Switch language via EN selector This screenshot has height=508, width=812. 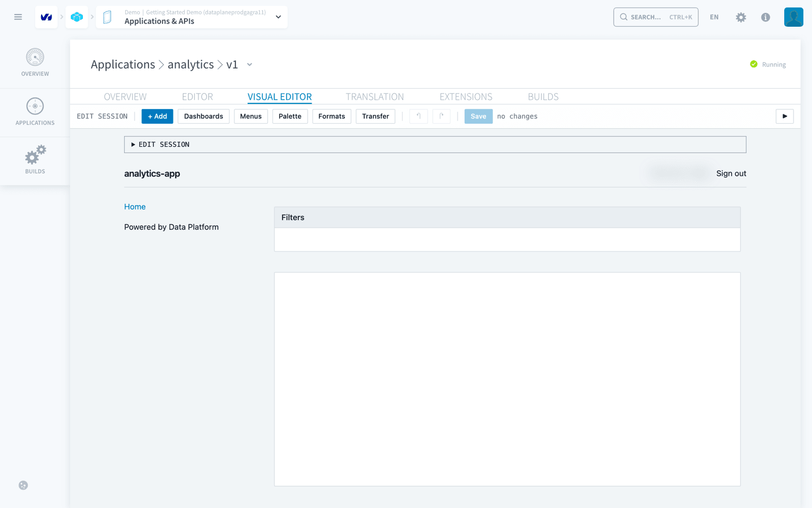(714, 17)
